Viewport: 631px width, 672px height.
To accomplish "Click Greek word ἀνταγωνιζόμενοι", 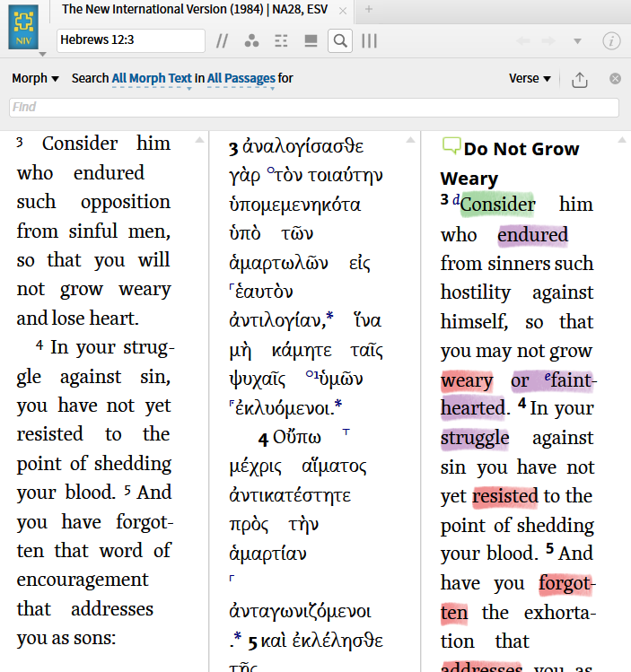I will [x=300, y=612].
